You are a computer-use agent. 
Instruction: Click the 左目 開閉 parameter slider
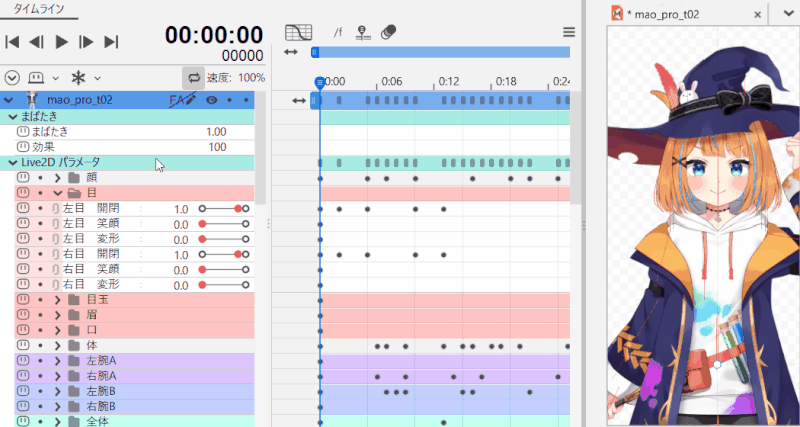coord(223,209)
